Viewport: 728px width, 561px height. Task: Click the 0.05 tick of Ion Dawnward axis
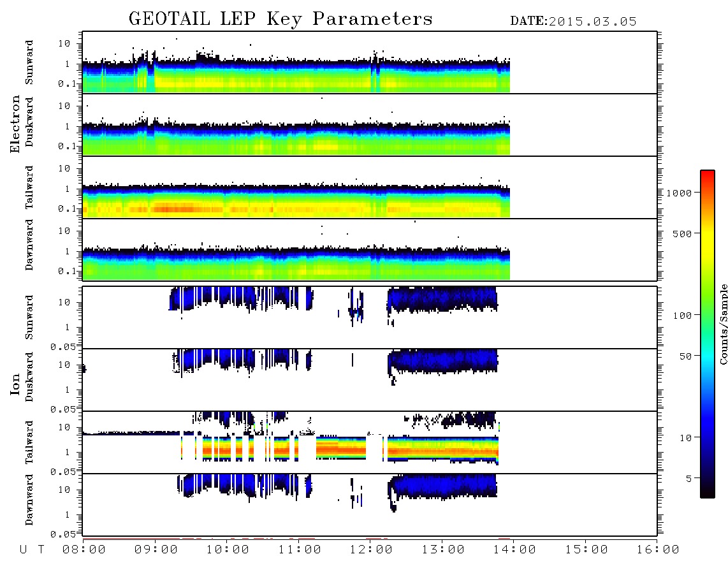(63, 534)
